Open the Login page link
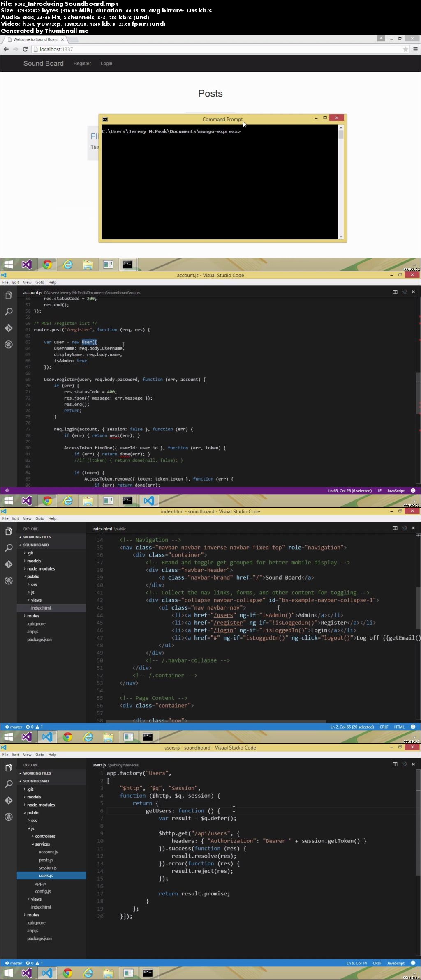 tap(106, 64)
